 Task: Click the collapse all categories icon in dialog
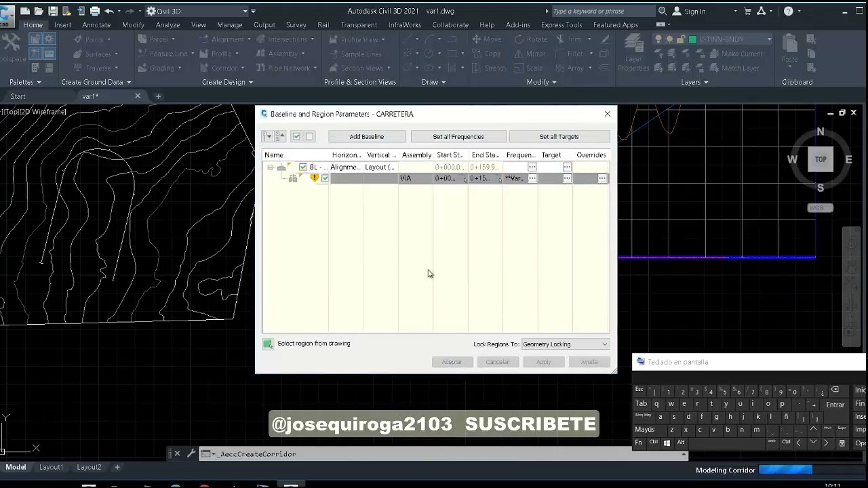tap(281, 136)
